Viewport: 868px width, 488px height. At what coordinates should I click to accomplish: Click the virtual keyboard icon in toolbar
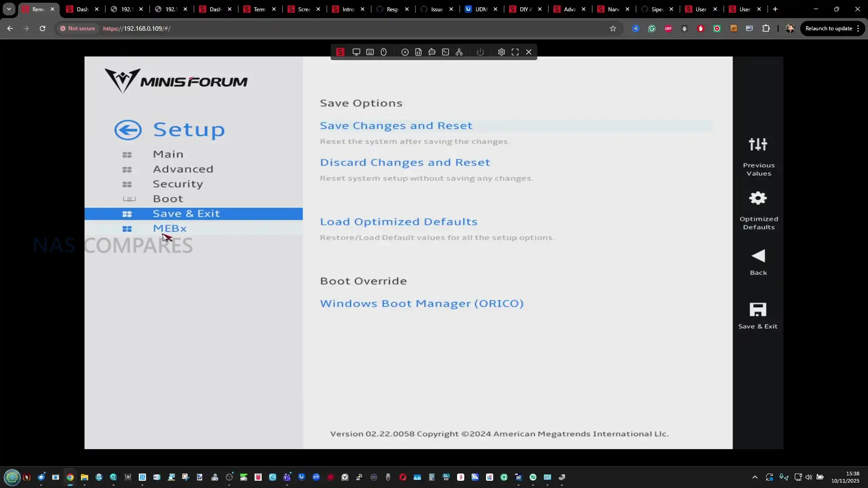[370, 52]
